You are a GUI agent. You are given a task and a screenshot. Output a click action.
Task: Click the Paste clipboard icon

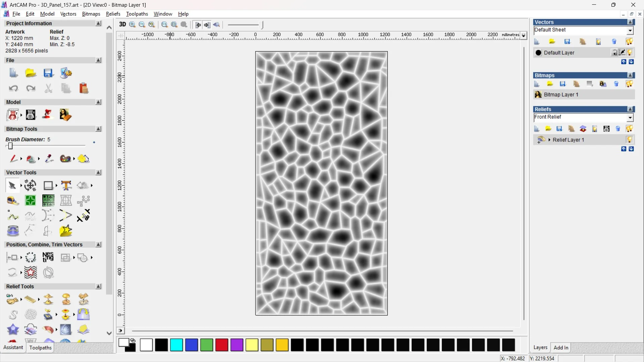coord(84,88)
